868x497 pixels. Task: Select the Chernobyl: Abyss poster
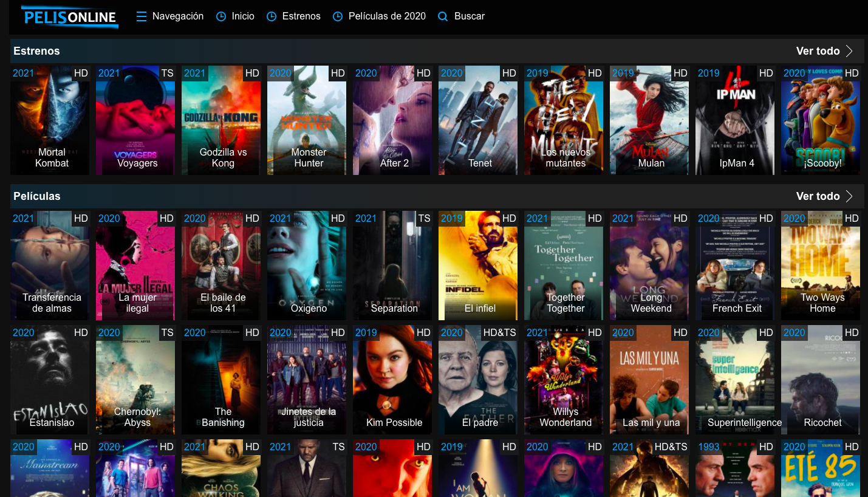(x=135, y=380)
